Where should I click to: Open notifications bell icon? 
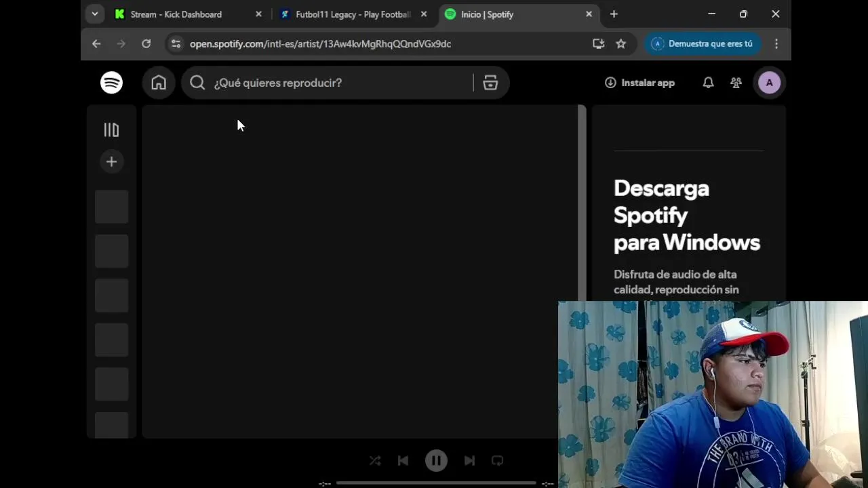[708, 83]
